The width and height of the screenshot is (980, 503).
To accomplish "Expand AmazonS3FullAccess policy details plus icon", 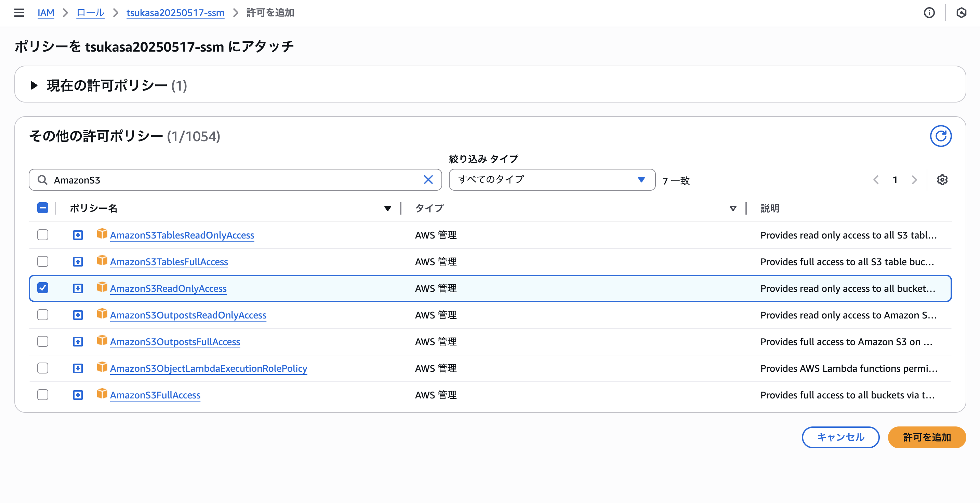I will click(78, 395).
